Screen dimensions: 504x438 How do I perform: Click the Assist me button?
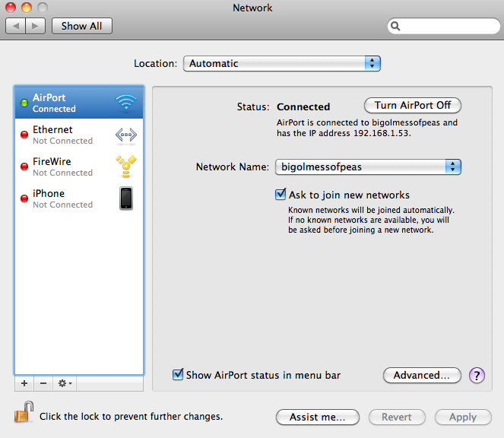[318, 417]
